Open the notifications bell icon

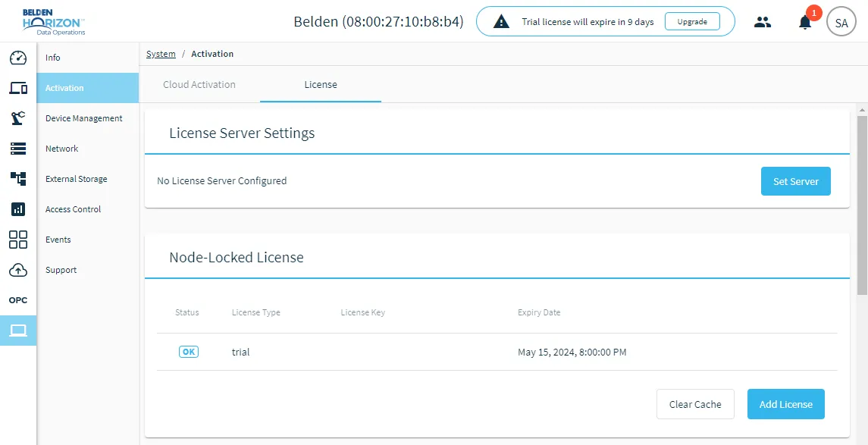click(805, 23)
